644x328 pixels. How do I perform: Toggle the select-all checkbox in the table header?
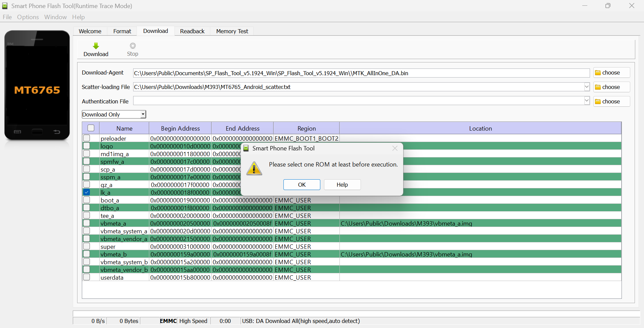(x=91, y=128)
